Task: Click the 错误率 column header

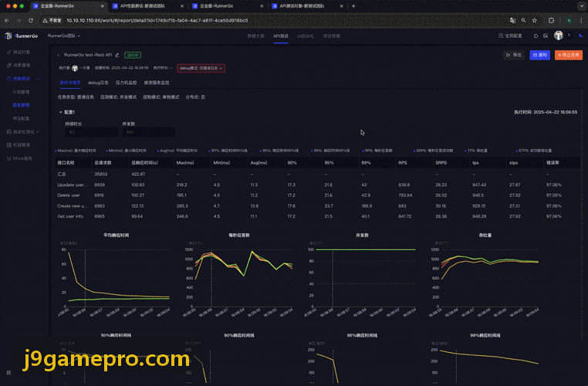Action: 553,163
